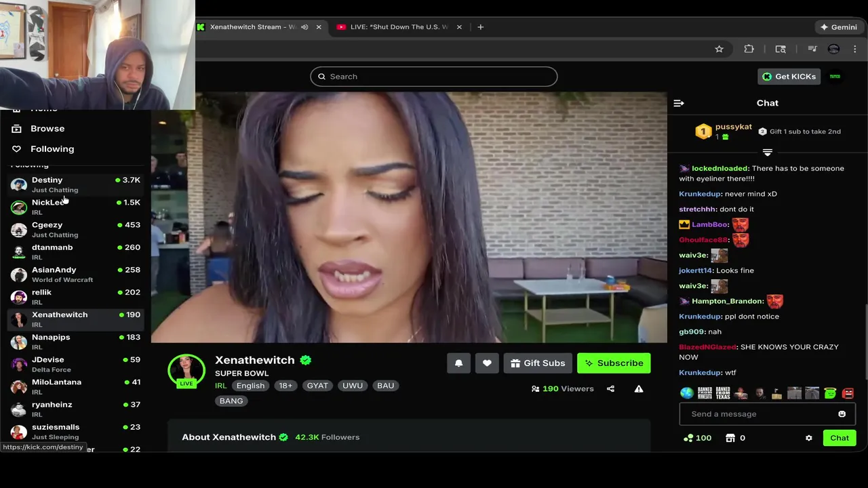Open AsianAndy's channel in sidebar
This screenshot has width=868, height=488.
coord(75,274)
